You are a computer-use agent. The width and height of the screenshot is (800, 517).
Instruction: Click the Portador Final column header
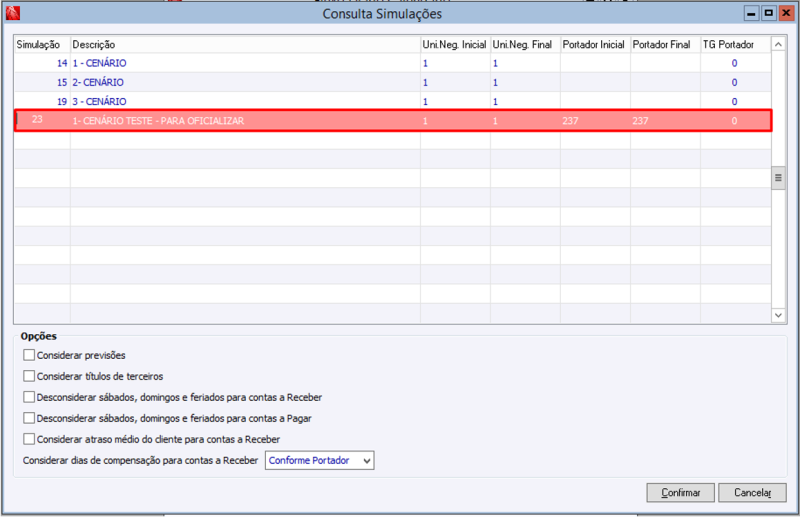pyautogui.click(x=665, y=44)
